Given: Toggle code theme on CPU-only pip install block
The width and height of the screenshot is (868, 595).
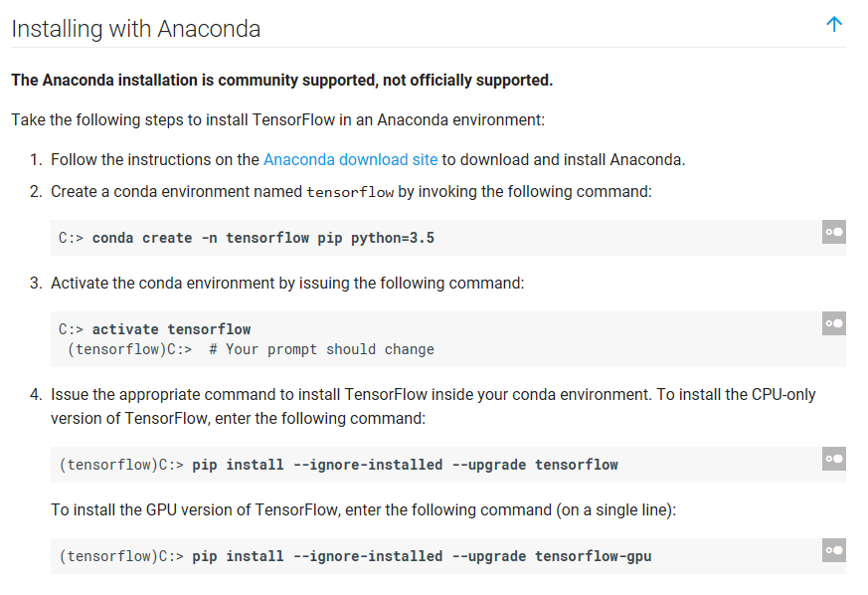Looking at the screenshot, I should 833,459.
